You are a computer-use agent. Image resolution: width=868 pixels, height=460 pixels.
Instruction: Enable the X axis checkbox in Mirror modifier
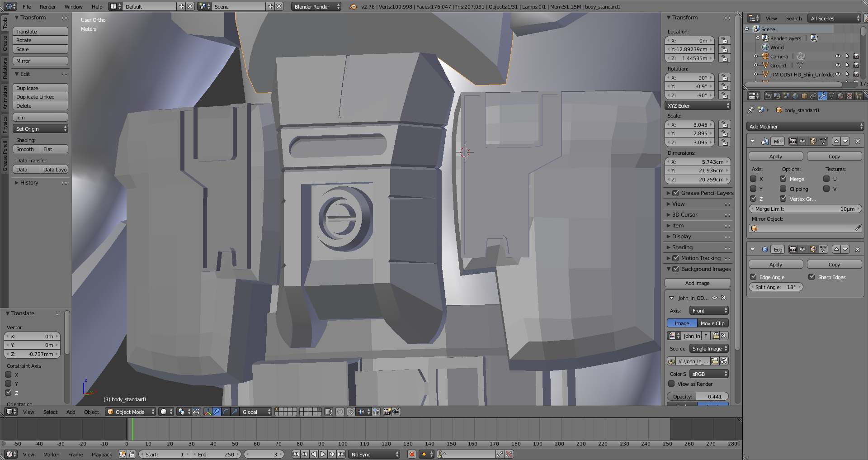pos(753,179)
